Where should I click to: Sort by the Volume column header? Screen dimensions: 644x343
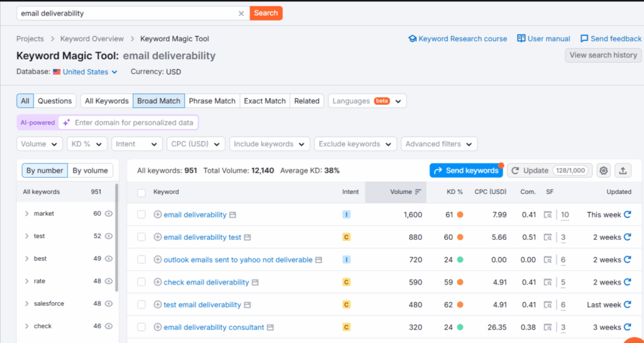tap(396, 192)
